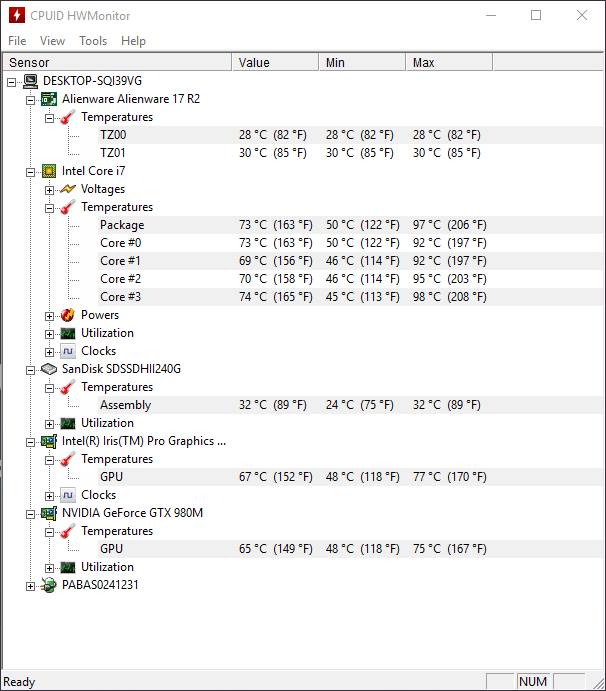This screenshot has height=691, width=606.
Task: Click the PABAS0241231 battery icon
Action: [49, 585]
